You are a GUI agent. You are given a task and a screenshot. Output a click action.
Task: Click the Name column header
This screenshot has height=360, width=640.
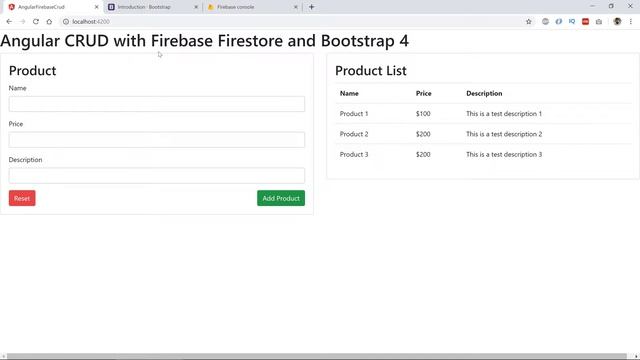pyautogui.click(x=349, y=93)
